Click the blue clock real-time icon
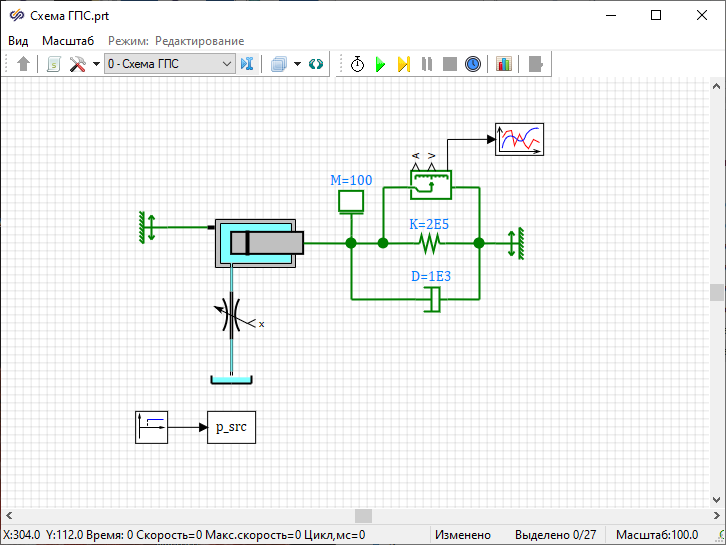Image resolution: width=726 pixels, height=545 pixels. tap(473, 64)
